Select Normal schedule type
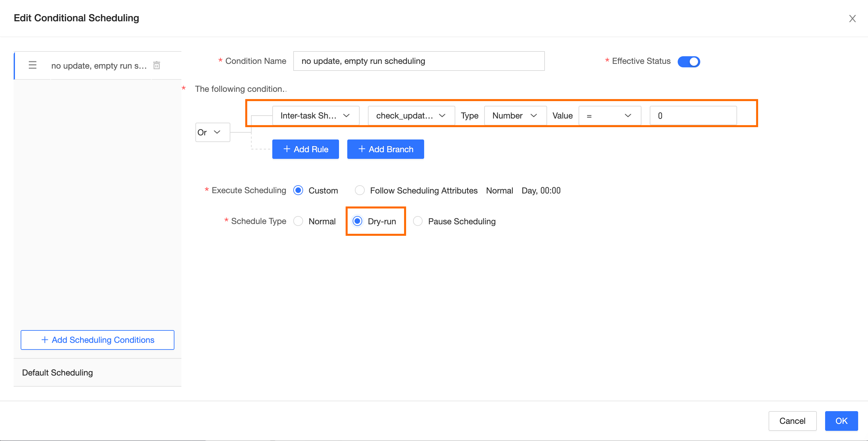The image size is (868, 441). coord(298,221)
